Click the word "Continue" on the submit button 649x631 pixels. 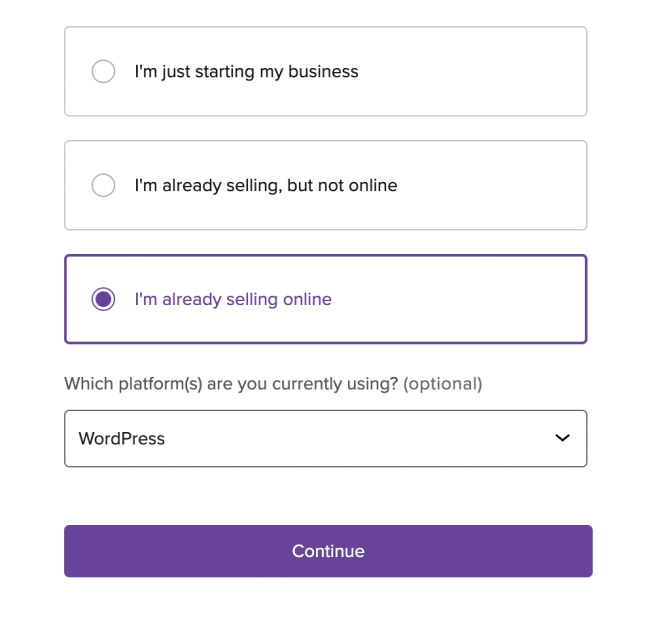point(328,552)
